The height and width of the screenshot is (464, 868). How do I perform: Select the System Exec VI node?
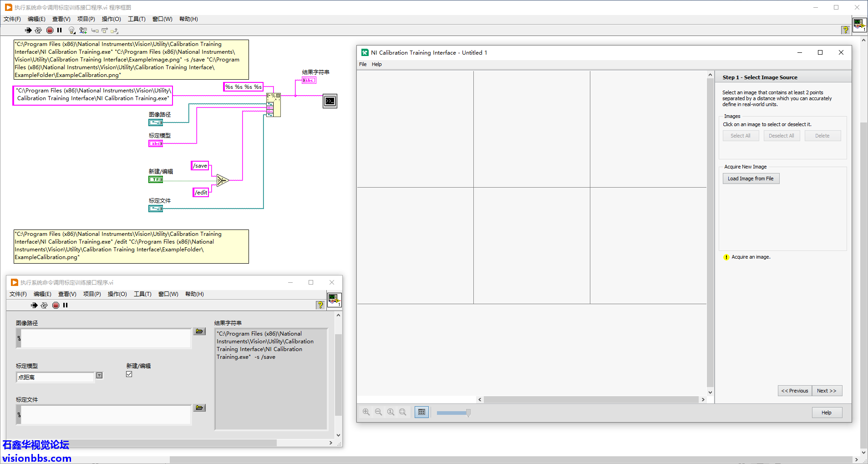pos(330,101)
